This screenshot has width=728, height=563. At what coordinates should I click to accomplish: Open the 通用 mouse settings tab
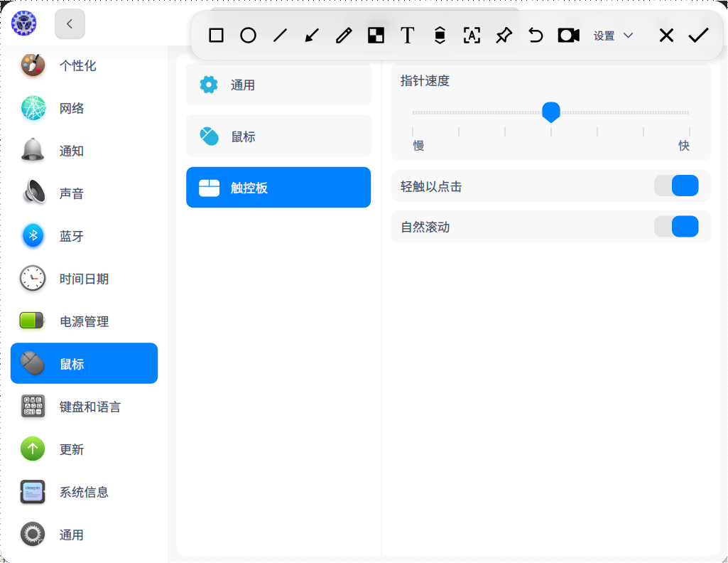tap(278, 85)
